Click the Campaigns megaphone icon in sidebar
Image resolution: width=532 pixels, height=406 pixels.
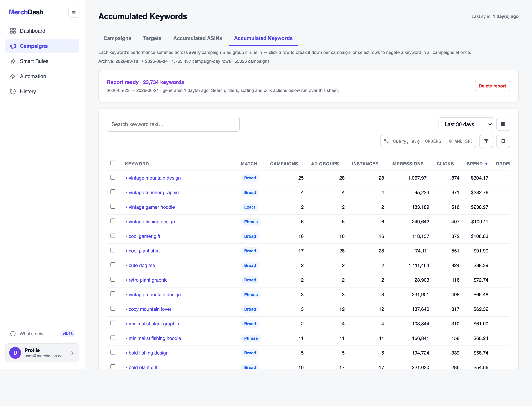pos(13,46)
